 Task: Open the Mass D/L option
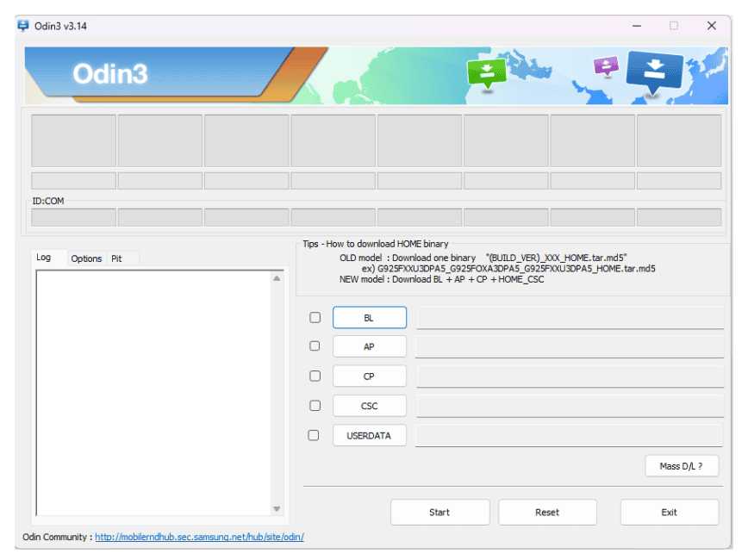tap(682, 465)
